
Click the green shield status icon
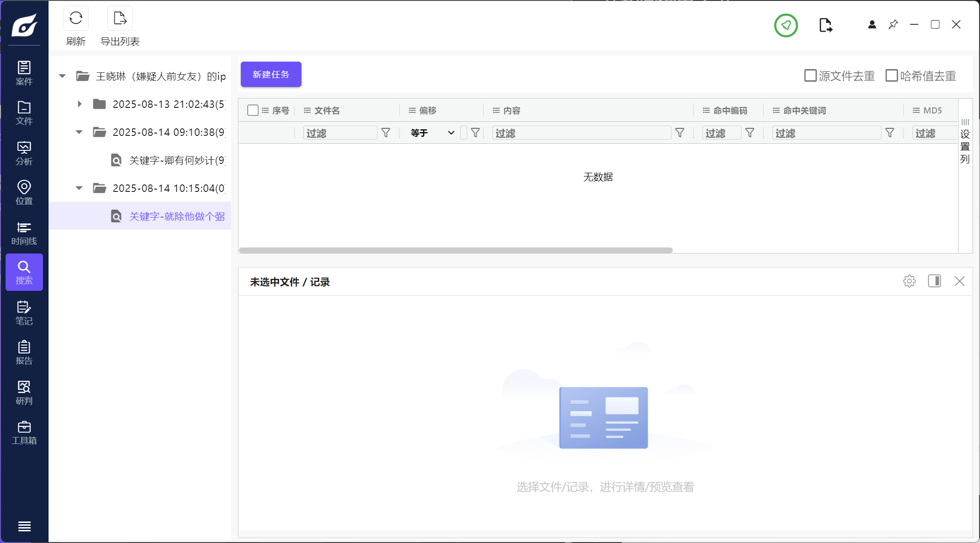coord(786,25)
